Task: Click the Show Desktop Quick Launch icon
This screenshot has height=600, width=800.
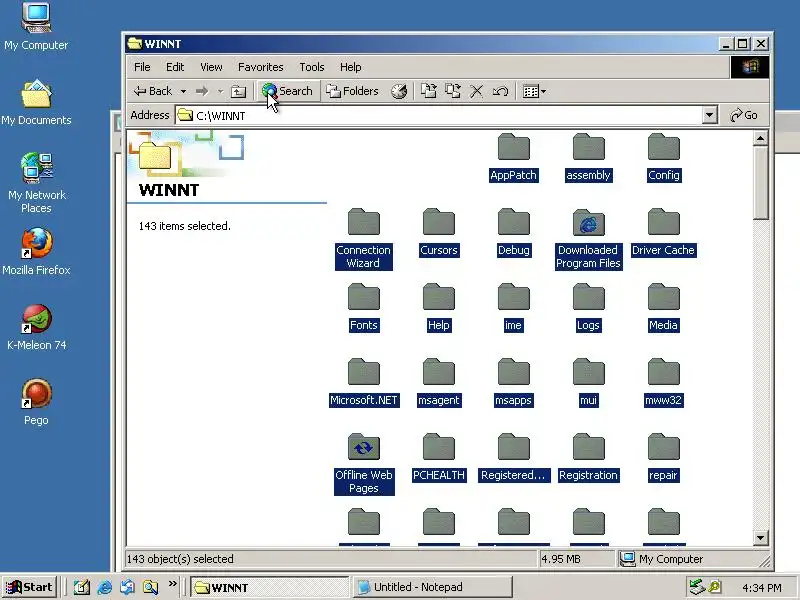Action: [x=82, y=587]
